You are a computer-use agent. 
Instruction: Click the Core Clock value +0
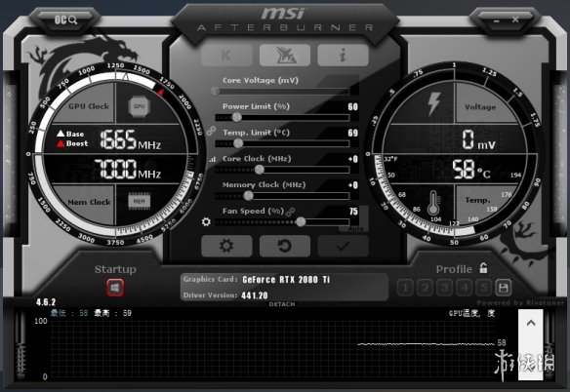(x=353, y=159)
